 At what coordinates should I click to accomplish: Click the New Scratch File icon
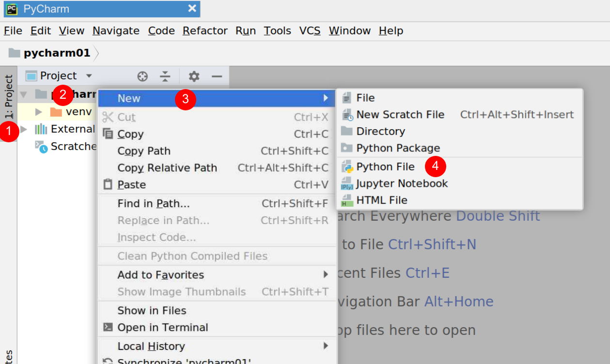(347, 115)
